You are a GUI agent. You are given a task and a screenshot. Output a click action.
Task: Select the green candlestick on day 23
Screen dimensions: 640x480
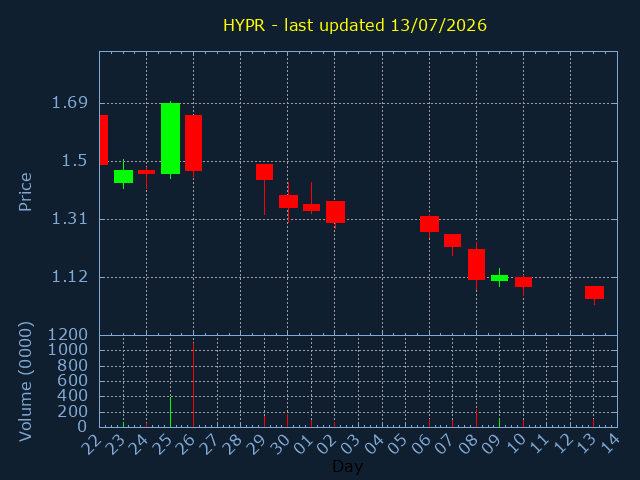(123, 176)
